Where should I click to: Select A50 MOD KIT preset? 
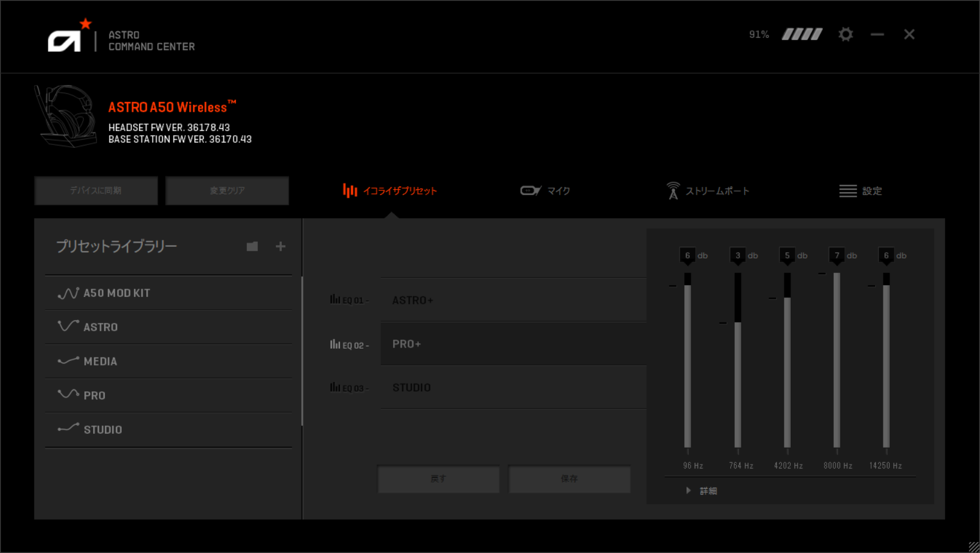169,293
